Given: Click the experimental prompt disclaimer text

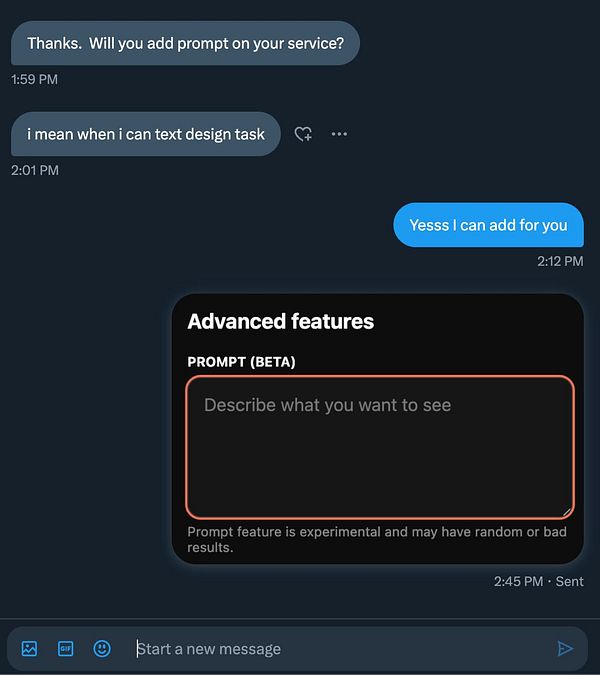Looking at the screenshot, I should pos(377,539).
